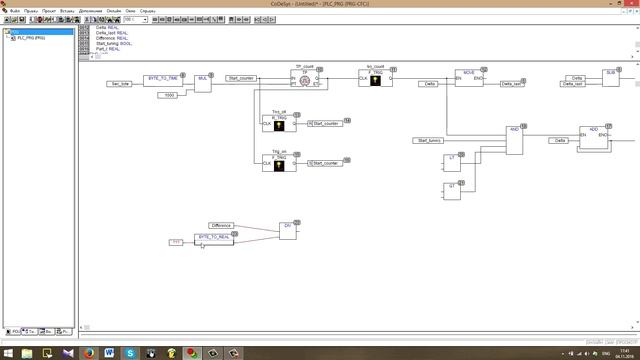Click the 'Start_tuning: BOOL' declaration line
The image size is (640, 360).
[x=114, y=43]
